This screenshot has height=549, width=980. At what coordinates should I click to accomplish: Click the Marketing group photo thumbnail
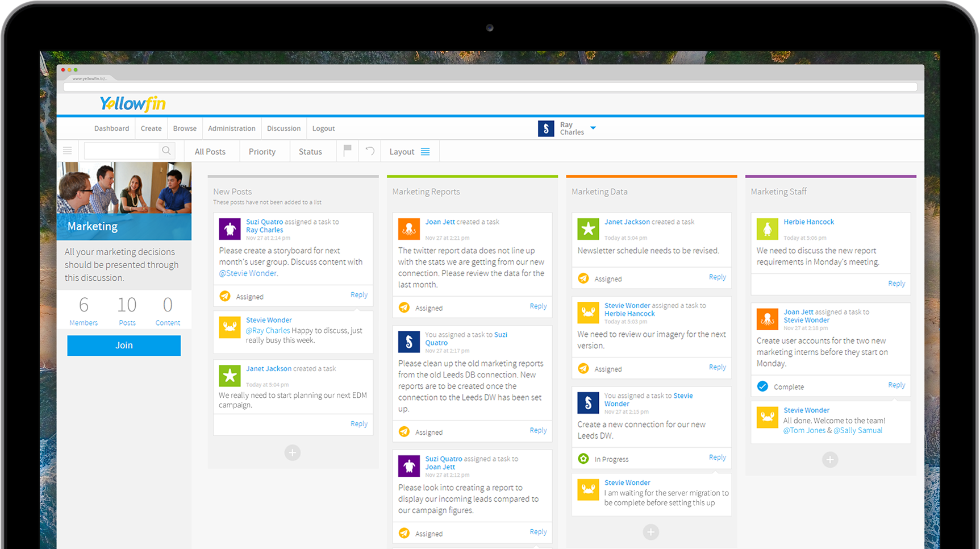point(124,188)
